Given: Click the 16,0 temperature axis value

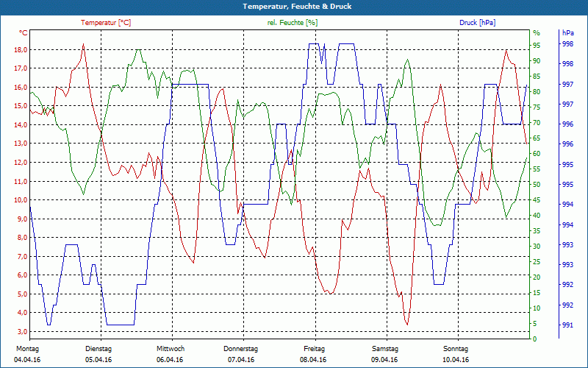Looking at the screenshot, I should click(21, 88).
